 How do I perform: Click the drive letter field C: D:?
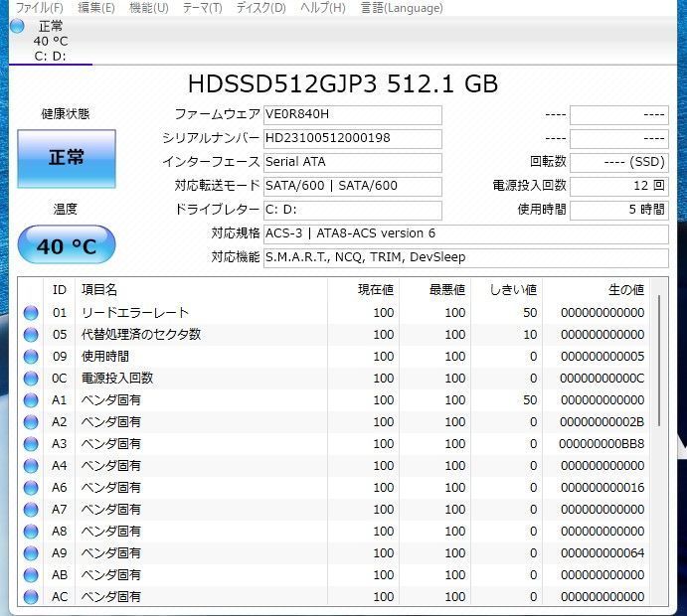[353, 211]
